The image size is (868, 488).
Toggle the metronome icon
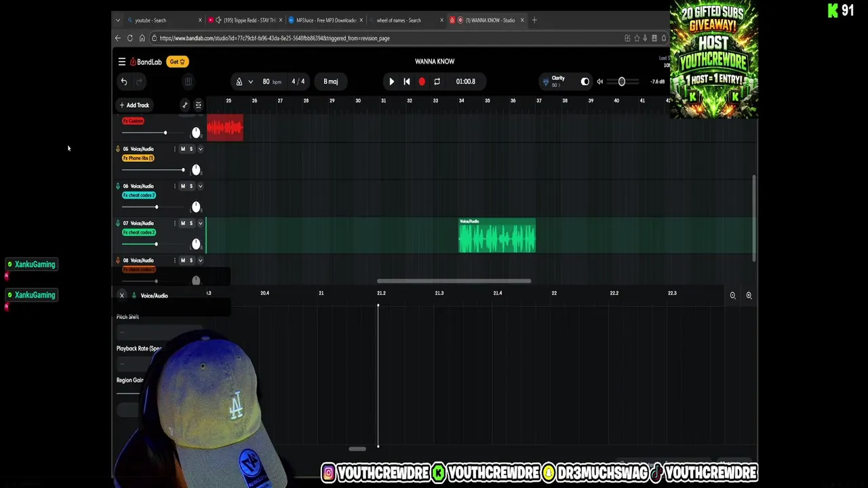pos(239,81)
